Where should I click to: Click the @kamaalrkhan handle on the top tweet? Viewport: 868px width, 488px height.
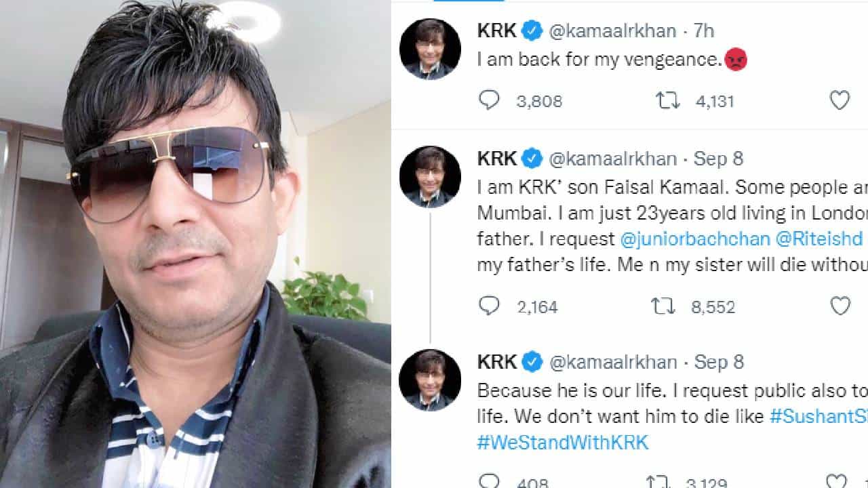[x=612, y=30]
